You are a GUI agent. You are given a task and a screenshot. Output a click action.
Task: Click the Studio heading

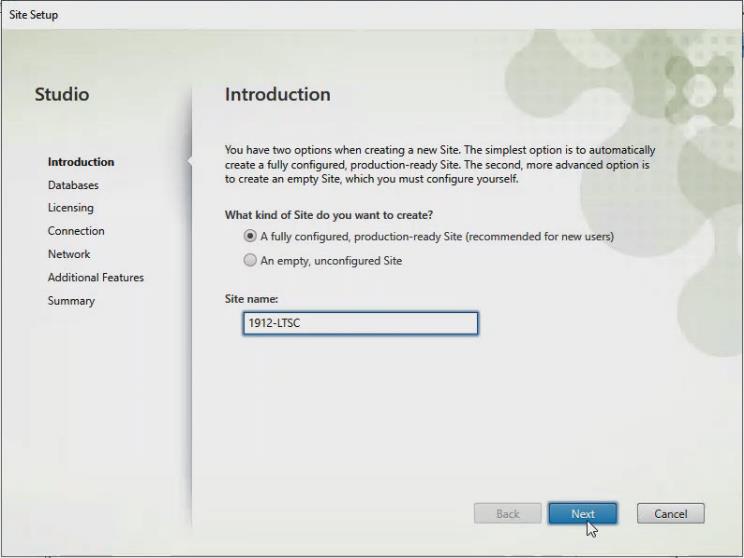pos(62,94)
